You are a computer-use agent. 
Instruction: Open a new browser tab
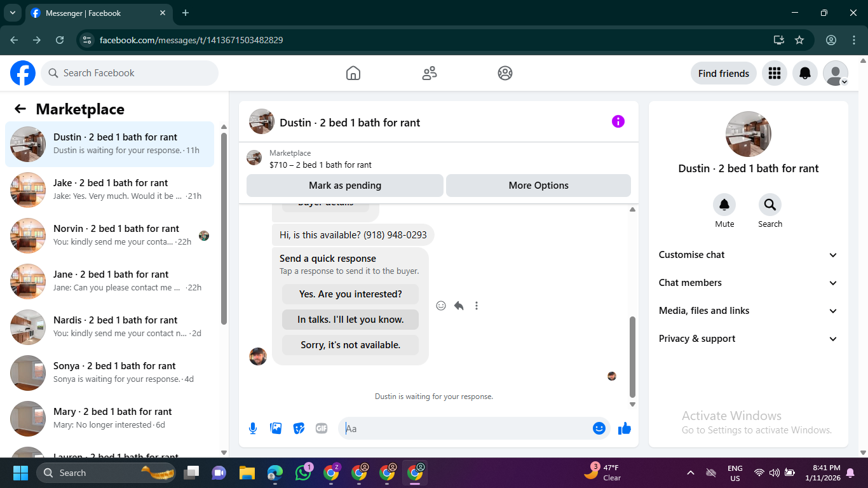coord(186,13)
